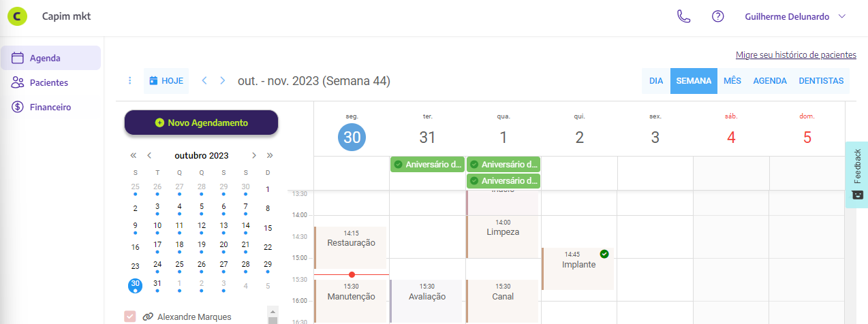The width and height of the screenshot is (868, 324).
Task: Click the three-dot options menu icon
Action: click(129, 80)
